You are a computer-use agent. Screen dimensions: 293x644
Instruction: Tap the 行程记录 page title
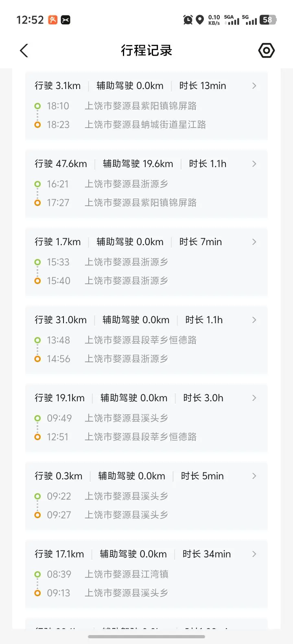point(146,51)
